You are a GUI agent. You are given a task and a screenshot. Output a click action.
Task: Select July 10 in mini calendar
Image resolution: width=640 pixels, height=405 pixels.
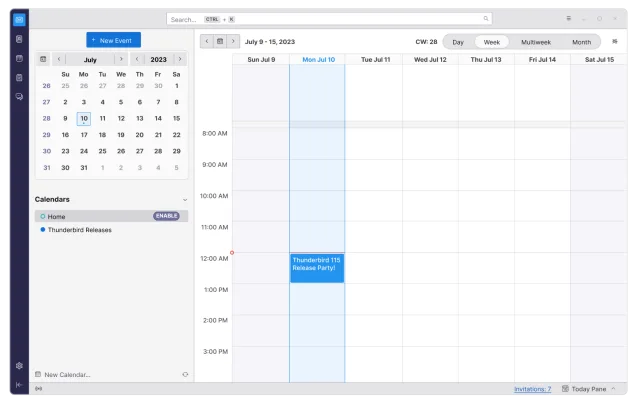84,118
